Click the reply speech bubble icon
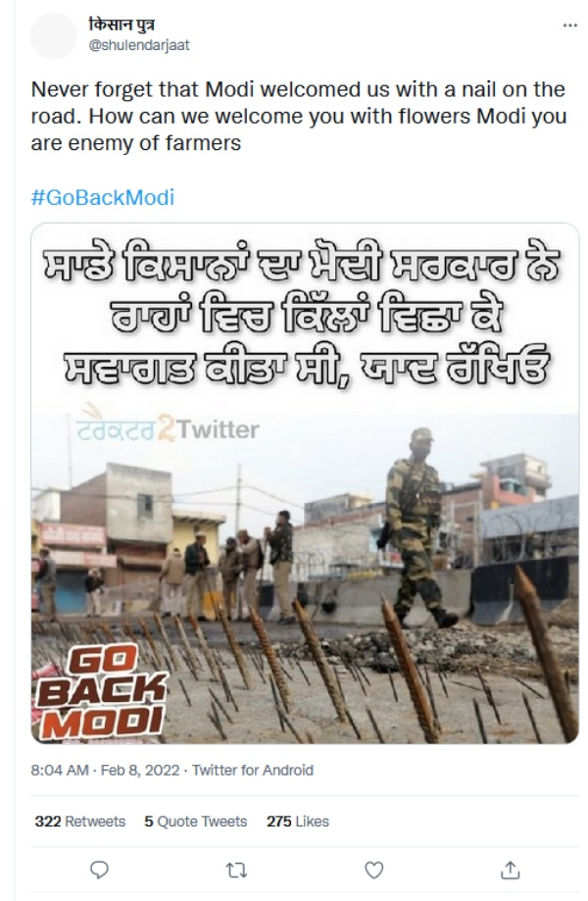This screenshot has height=901, width=588. [x=100, y=871]
